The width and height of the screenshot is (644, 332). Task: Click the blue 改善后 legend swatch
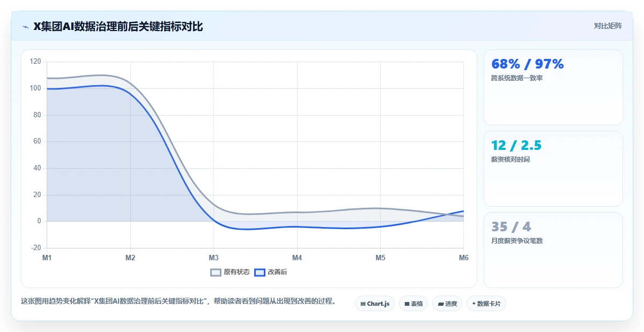[x=260, y=272]
